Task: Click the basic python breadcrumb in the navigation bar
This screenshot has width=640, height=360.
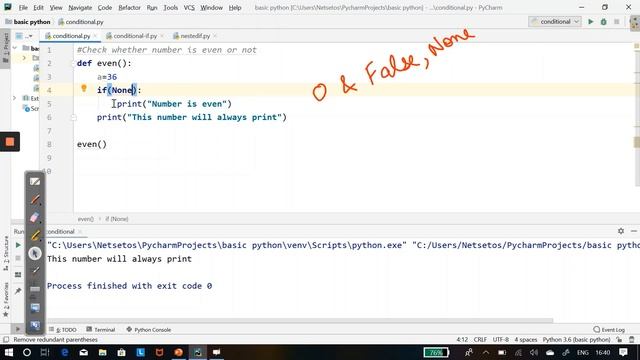Action: pos(28,22)
